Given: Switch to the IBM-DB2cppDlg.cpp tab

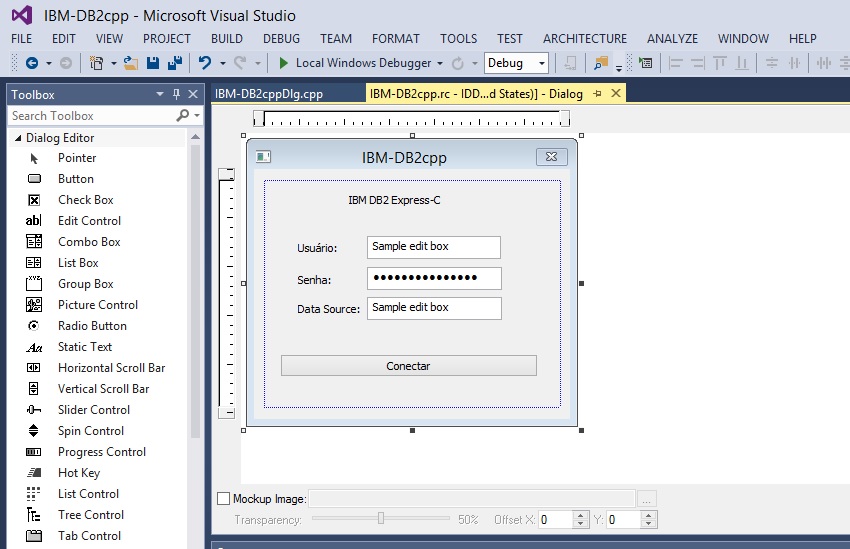Looking at the screenshot, I should coord(269,94).
